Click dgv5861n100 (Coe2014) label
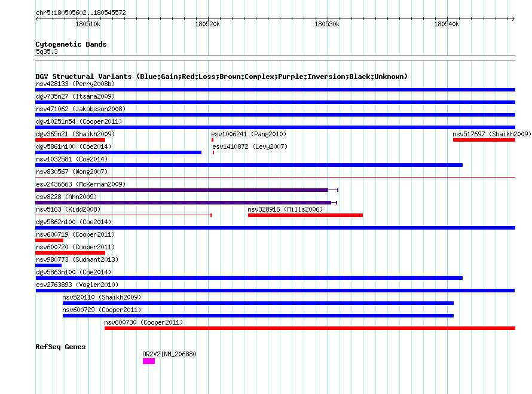The height and width of the screenshot is (394, 532). (x=74, y=146)
